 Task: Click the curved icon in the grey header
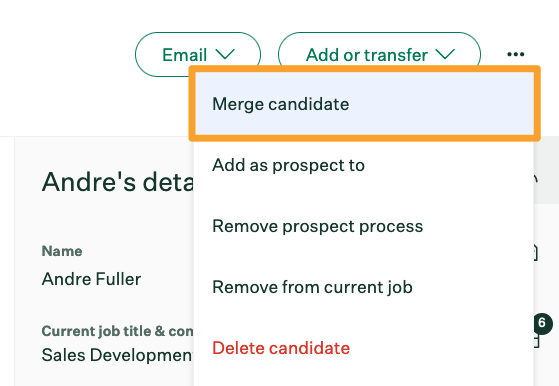535,179
